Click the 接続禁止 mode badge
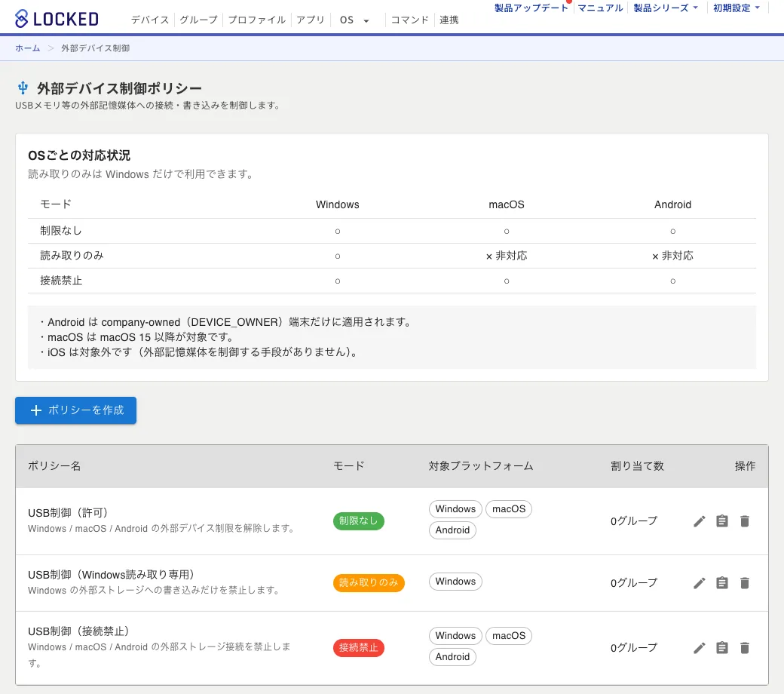Image resolution: width=784 pixels, height=694 pixels. (x=359, y=648)
